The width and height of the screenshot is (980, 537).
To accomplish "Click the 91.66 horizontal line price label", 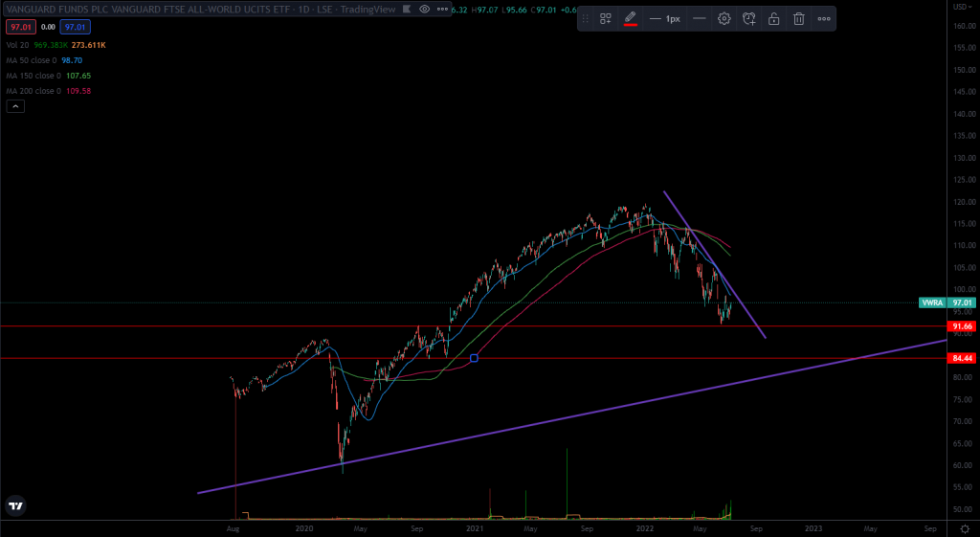I will click(x=961, y=326).
